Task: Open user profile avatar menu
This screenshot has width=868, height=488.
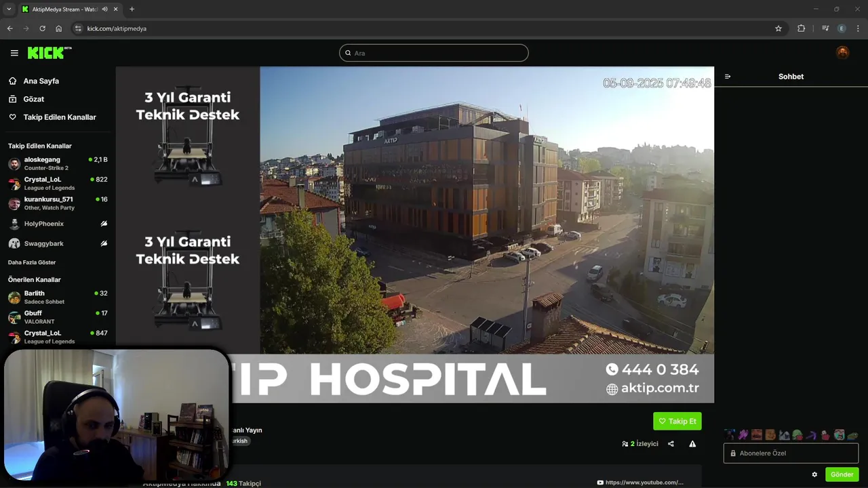Action: [842, 53]
